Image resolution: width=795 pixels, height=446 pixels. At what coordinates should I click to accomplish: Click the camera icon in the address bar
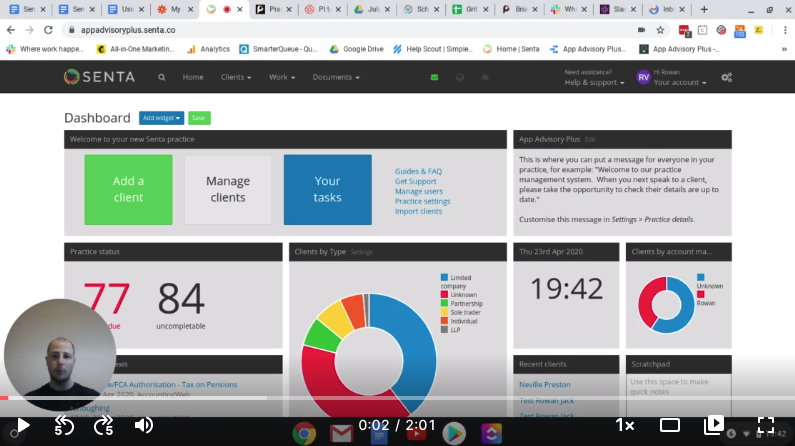tap(641, 30)
